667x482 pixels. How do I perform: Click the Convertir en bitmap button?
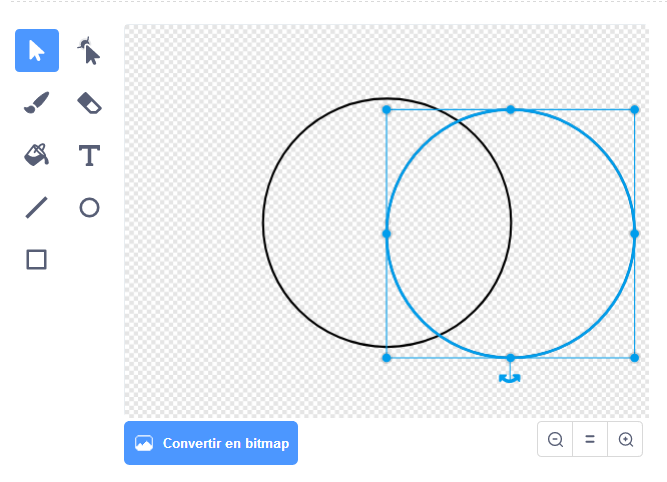(211, 443)
